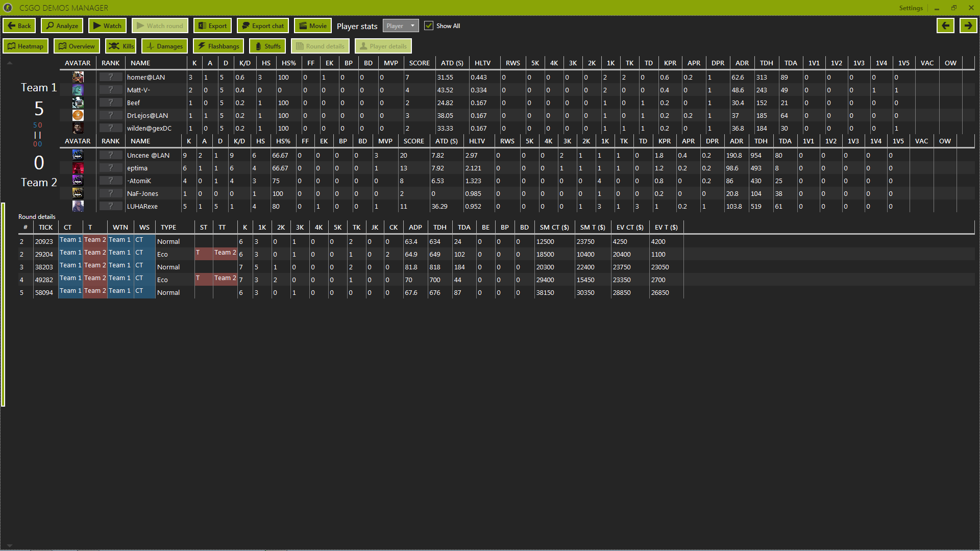This screenshot has width=980, height=551.
Task: Sort round details by SM CT ($) column
Action: pos(554,227)
